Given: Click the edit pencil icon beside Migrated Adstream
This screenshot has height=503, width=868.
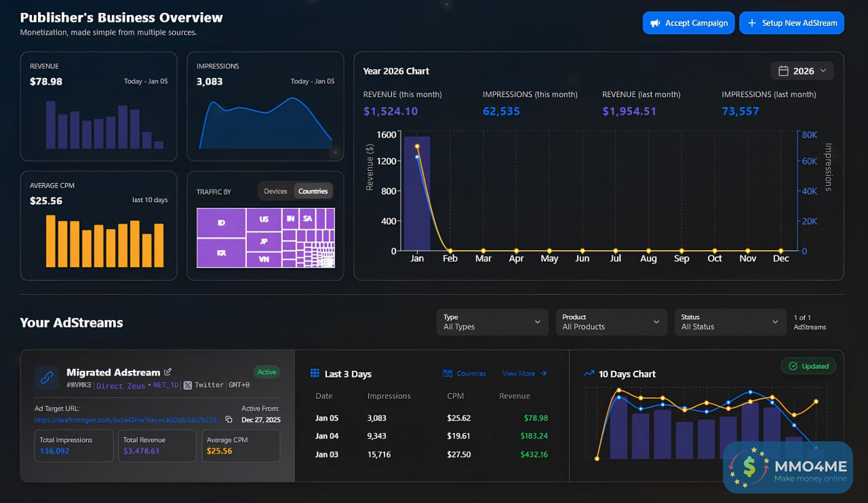Looking at the screenshot, I should [x=168, y=372].
